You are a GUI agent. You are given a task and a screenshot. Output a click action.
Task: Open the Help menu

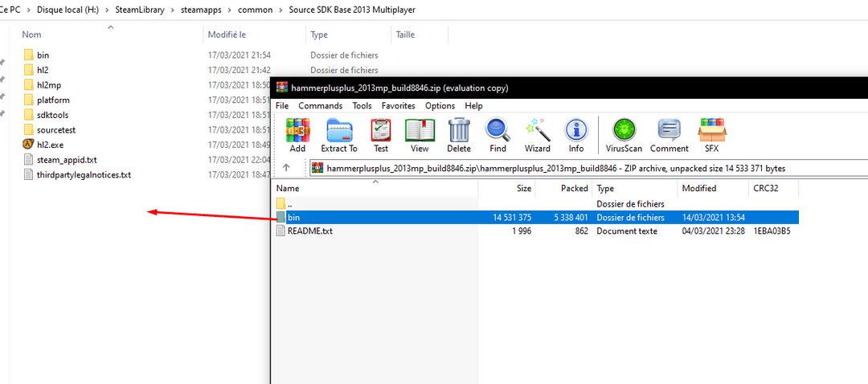pyautogui.click(x=474, y=106)
